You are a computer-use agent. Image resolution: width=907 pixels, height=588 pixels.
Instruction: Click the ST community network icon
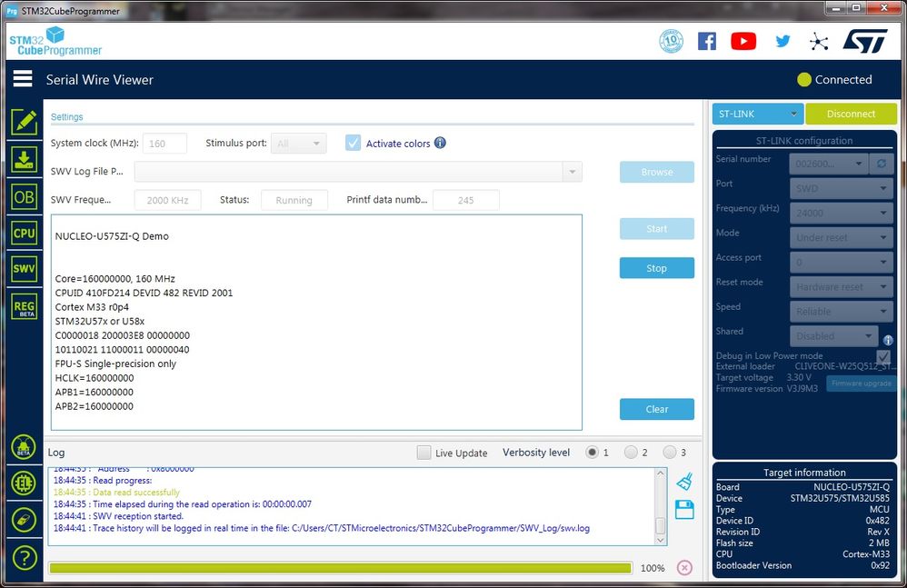coord(819,42)
